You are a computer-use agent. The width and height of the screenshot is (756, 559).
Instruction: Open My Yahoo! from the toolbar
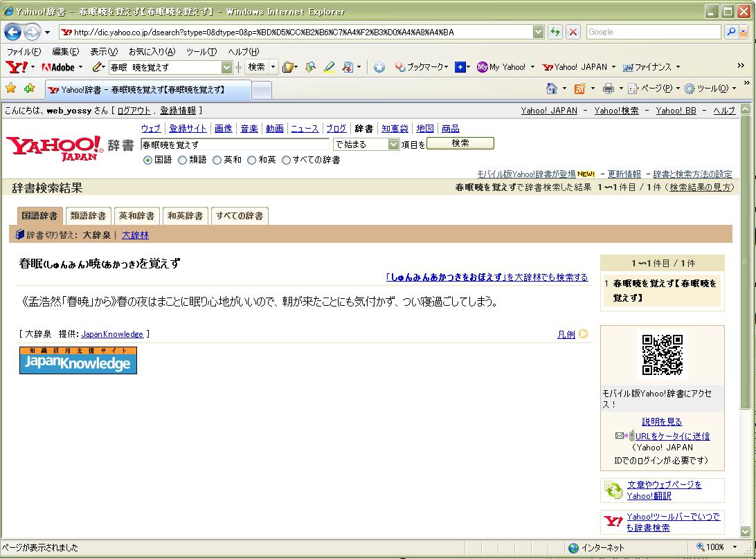coord(501,67)
